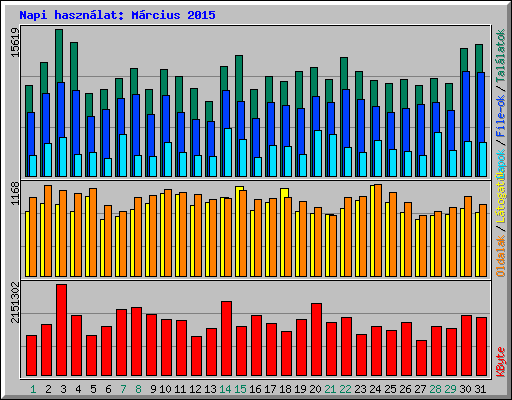Click day label 31 on the x-axis
This screenshot has width=512, height=400.
coord(480,389)
